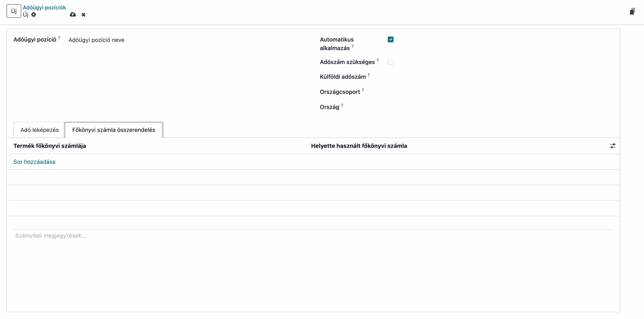Enable the Adószám szükséges checkbox
Screen dimensions: 644x319
click(x=390, y=62)
